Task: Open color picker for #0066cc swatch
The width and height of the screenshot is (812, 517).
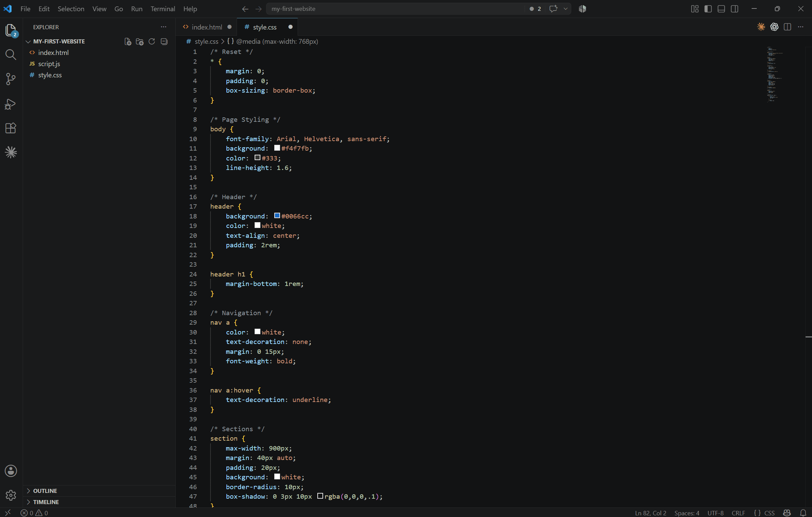Action: (277, 216)
